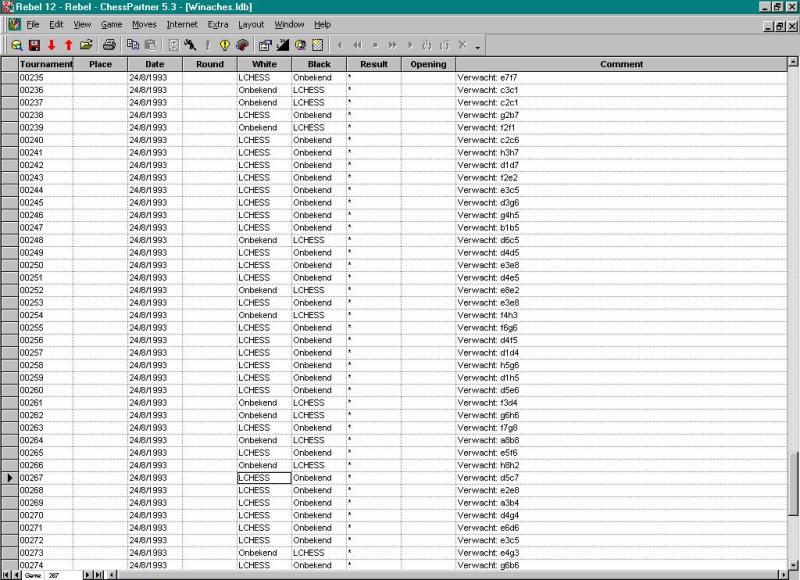Click the red down arrow toolbar icon
800x580 pixels.
[x=51, y=45]
